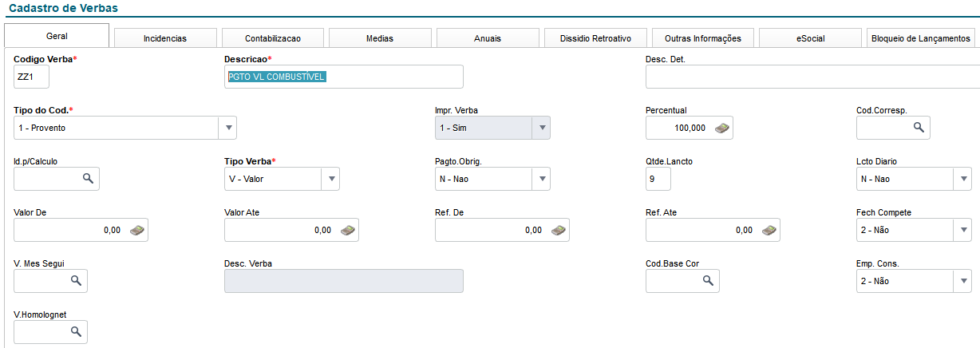Switch to the Incidencias tab
The width and height of the screenshot is (980, 348).
click(x=165, y=38)
